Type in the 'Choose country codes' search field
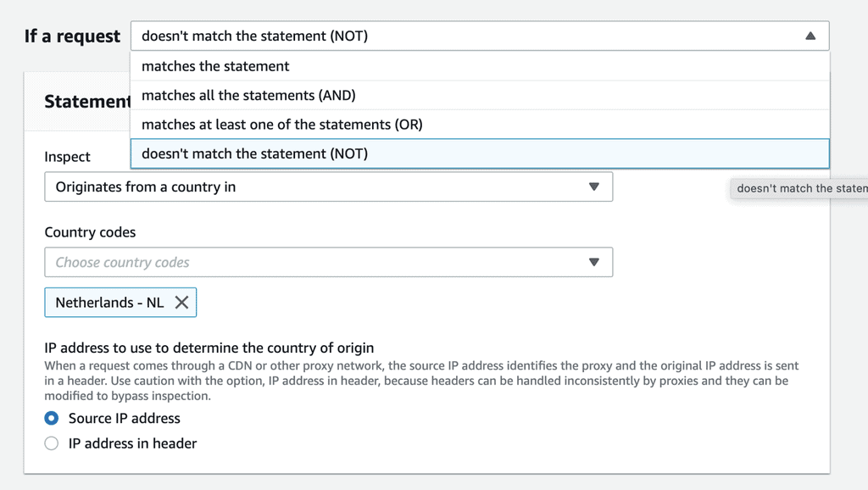The width and height of the screenshot is (868, 490). (x=305, y=263)
